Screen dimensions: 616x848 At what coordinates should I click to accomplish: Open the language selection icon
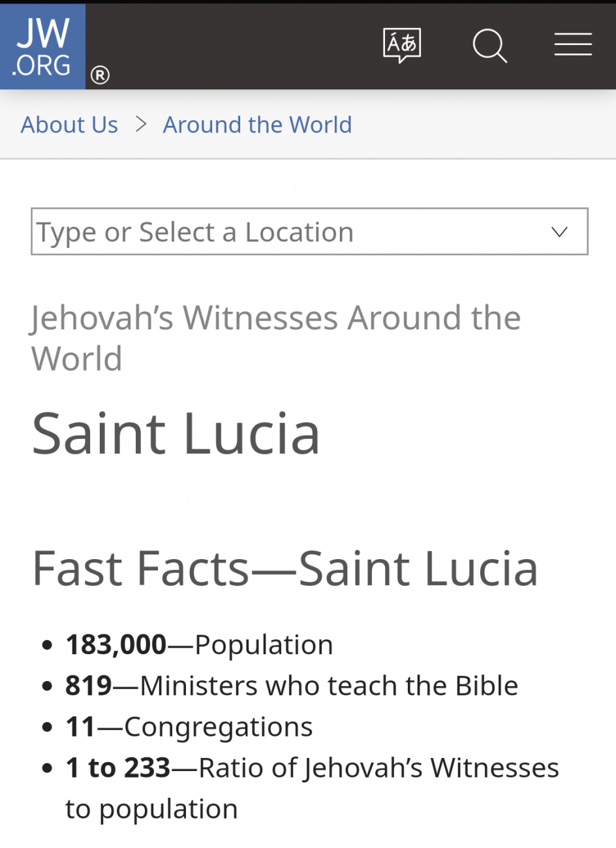click(x=402, y=46)
